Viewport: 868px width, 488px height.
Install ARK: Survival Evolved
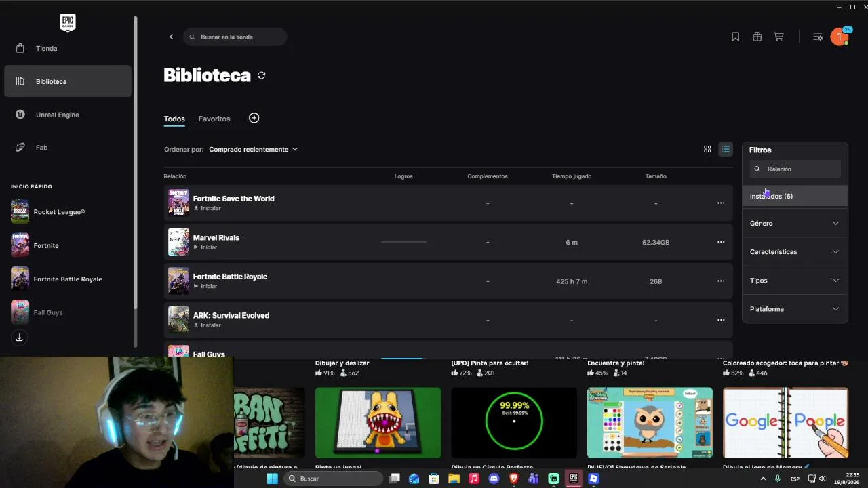(208, 325)
